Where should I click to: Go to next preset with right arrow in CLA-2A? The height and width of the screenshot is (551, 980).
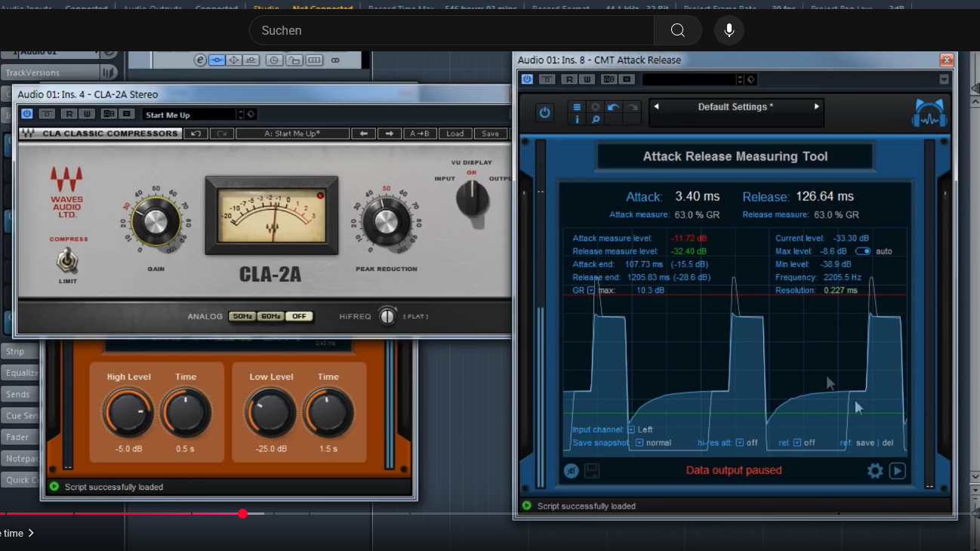click(x=389, y=134)
